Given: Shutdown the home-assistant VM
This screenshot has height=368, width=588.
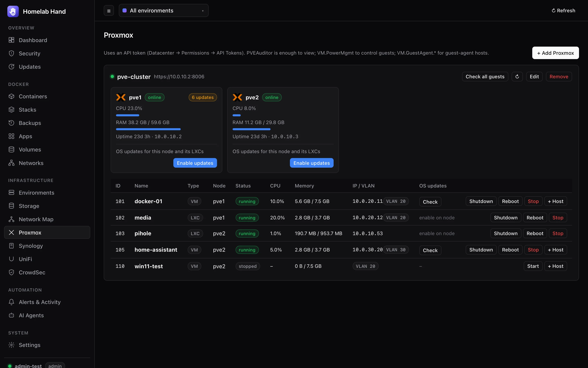Looking at the screenshot, I should (481, 250).
